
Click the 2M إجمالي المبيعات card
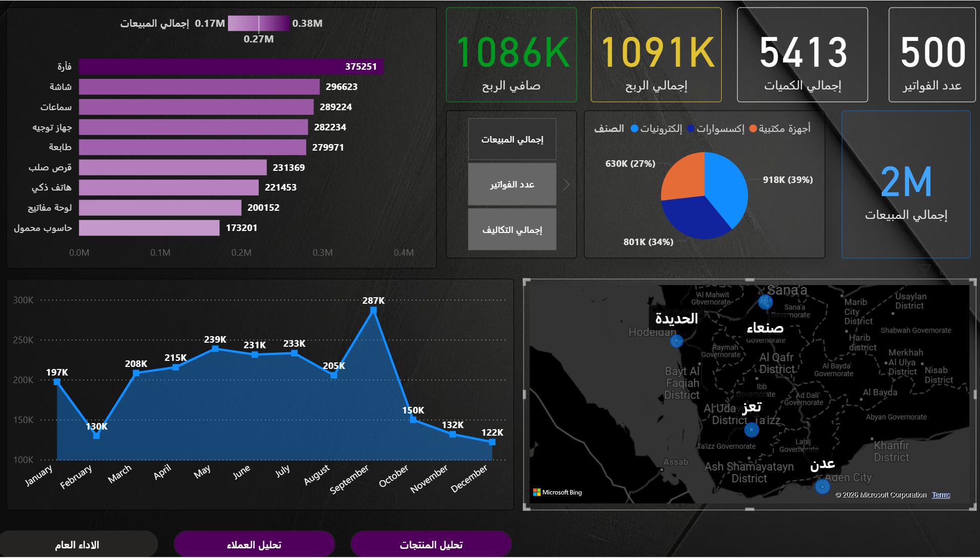(x=906, y=184)
